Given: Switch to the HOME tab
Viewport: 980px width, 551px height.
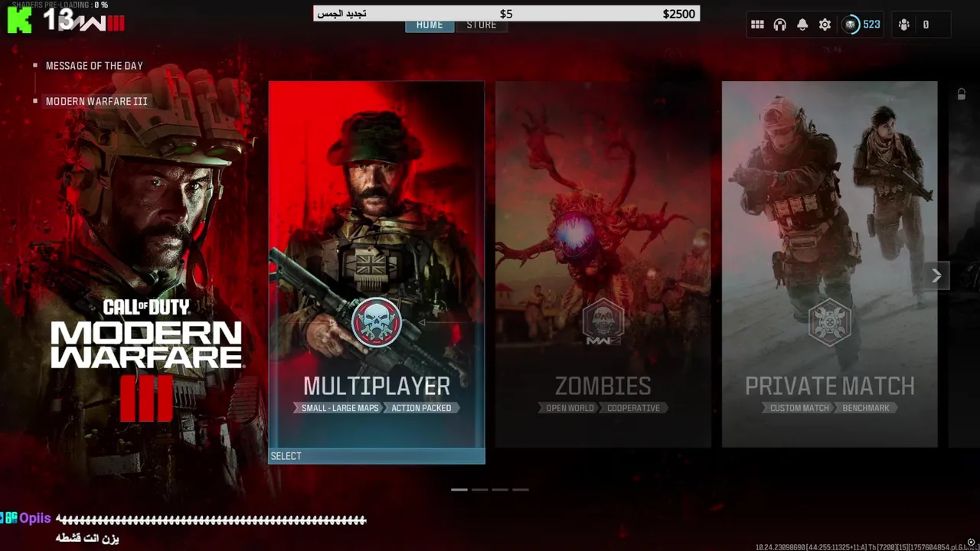Looking at the screenshot, I should (x=430, y=25).
